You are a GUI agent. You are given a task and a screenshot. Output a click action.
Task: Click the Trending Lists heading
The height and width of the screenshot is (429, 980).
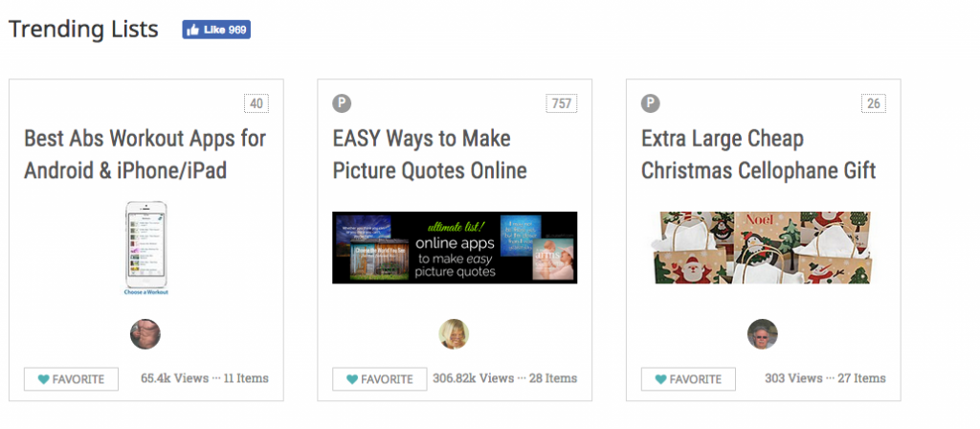pyautogui.click(x=83, y=30)
